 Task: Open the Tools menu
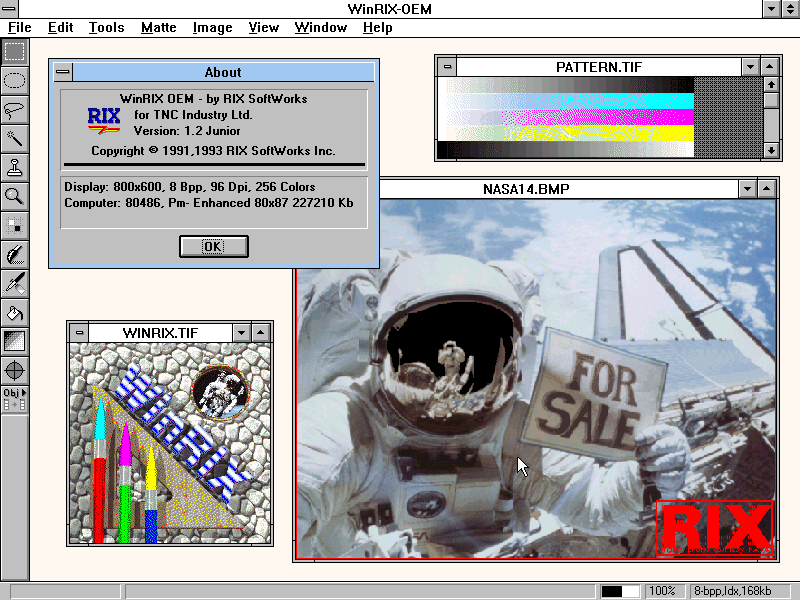pos(106,28)
